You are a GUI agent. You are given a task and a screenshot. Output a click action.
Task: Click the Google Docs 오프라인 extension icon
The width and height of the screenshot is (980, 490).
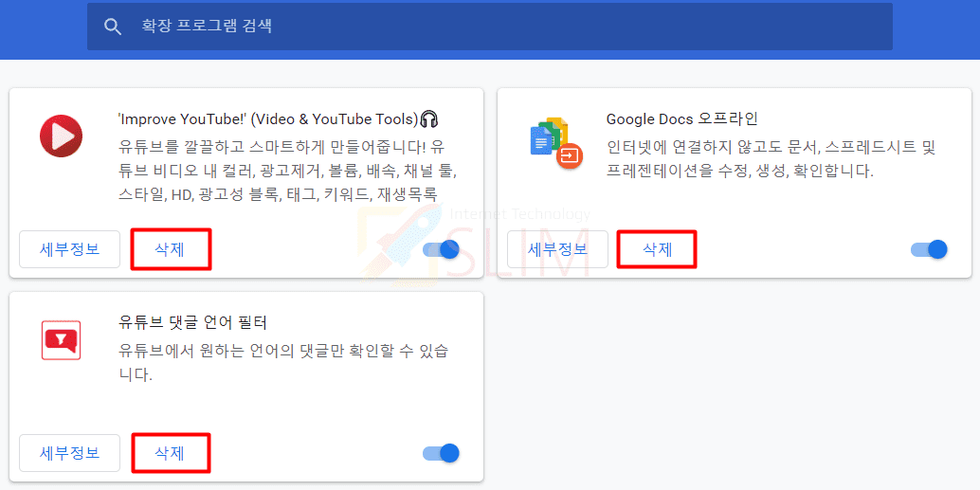pyautogui.click(x=556, y=143)
